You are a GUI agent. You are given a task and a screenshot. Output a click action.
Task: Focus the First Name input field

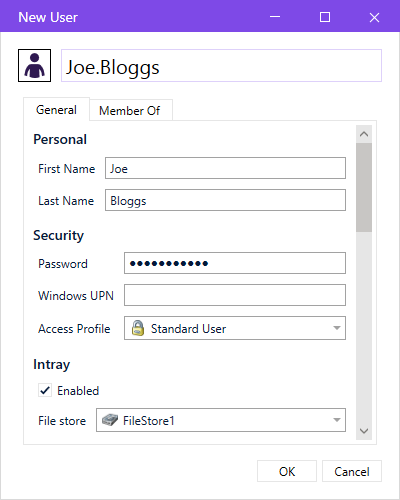click(225, 168)
